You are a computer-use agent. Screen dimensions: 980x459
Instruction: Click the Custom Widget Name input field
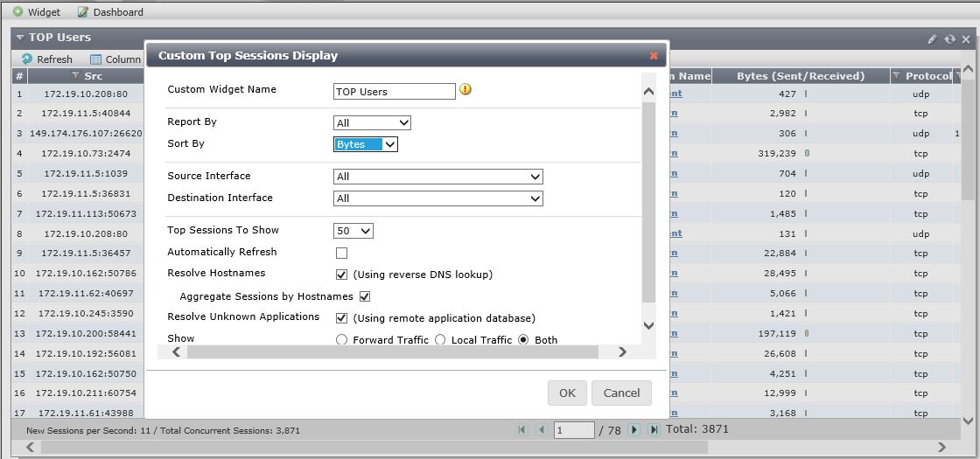(395, 91)
